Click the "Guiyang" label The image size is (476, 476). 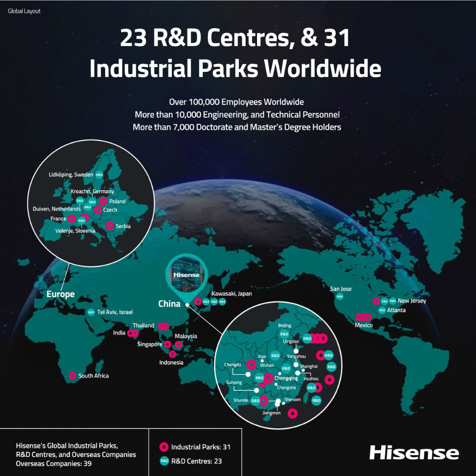[234, 383]
